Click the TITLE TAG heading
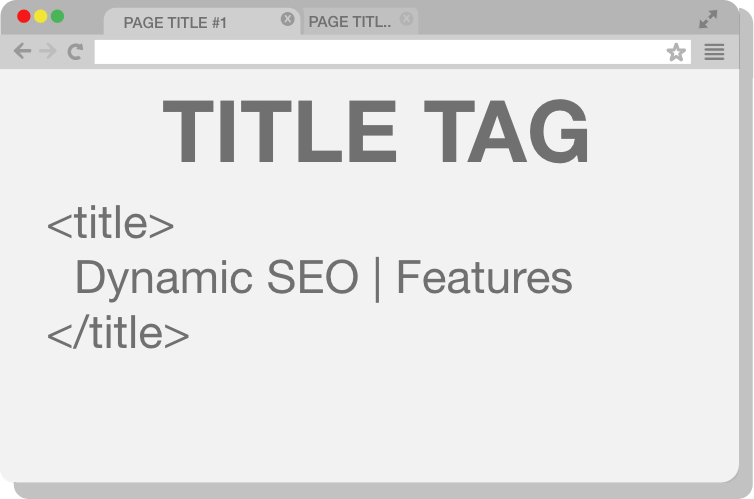This screenshot has width=754, height=499. [376, 131]
